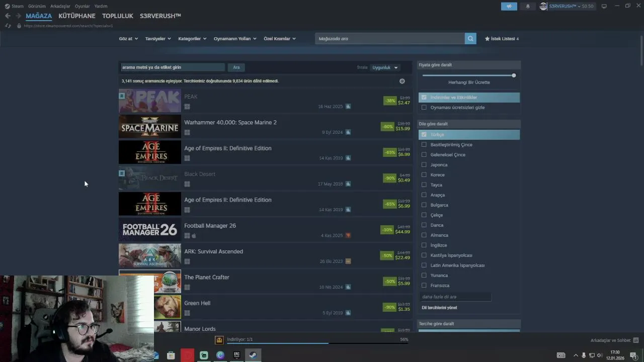Click the store search magnifier button
This screenshot has height=362, width=644.
(x=470, y=39)
